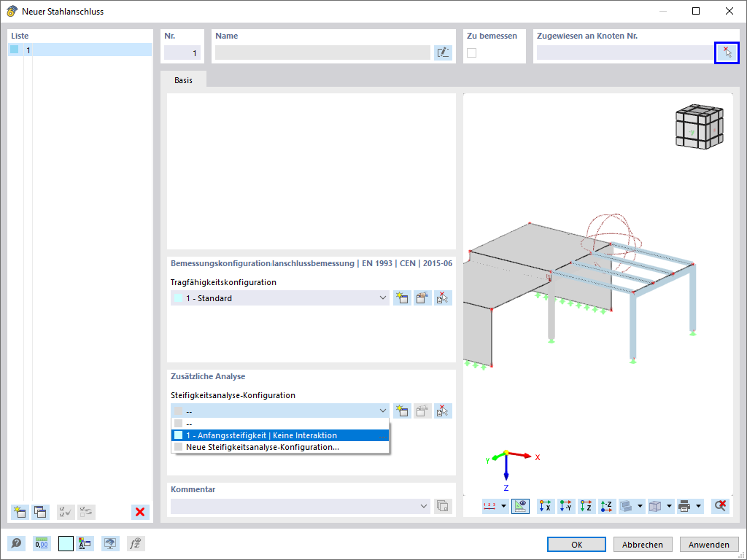Click the OK button
Image resolution: width=747 pixels, height=560 pixels.
pos(576,544)
